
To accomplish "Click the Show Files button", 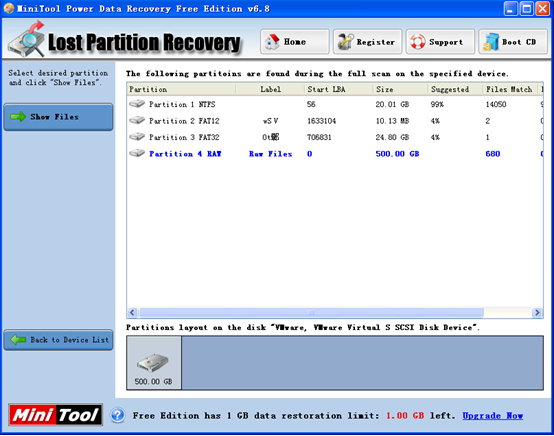I will coord(58,117).
